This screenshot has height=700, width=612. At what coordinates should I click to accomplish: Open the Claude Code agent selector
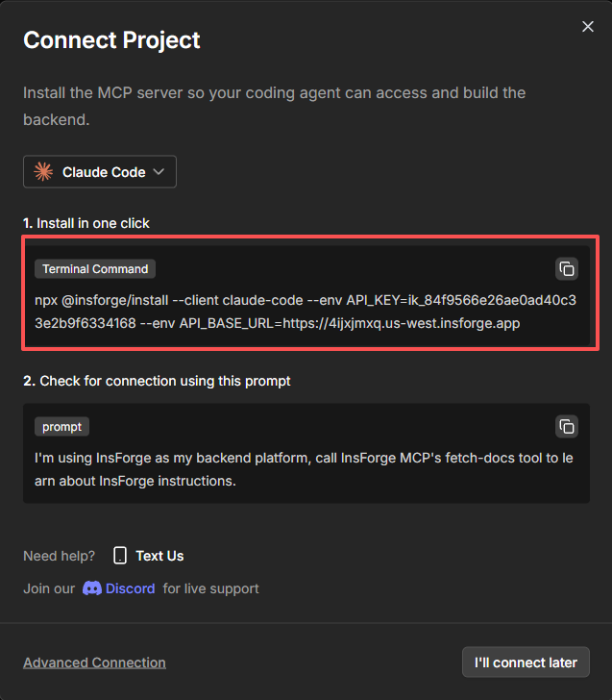click(100, 172)
